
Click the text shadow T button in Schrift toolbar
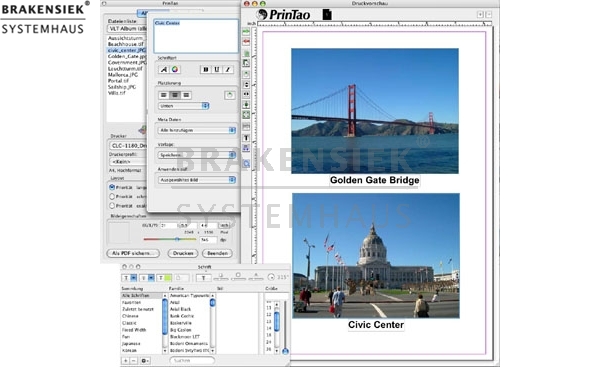click(203, 277)
